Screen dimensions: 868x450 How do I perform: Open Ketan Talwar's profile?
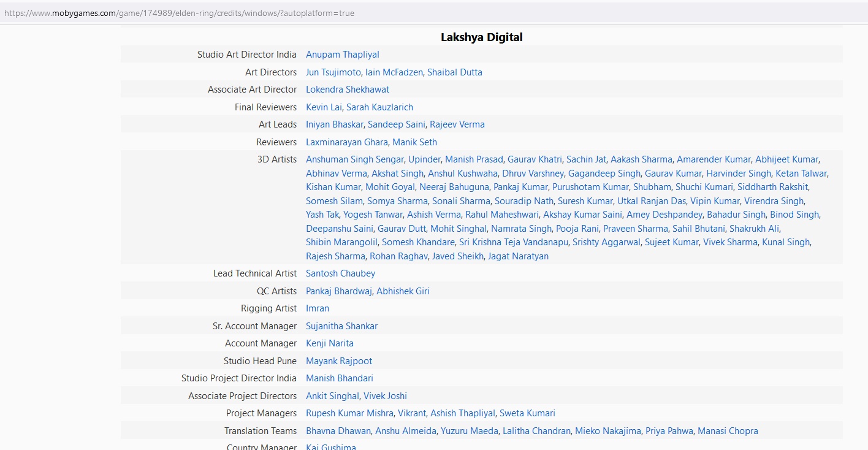801,174
